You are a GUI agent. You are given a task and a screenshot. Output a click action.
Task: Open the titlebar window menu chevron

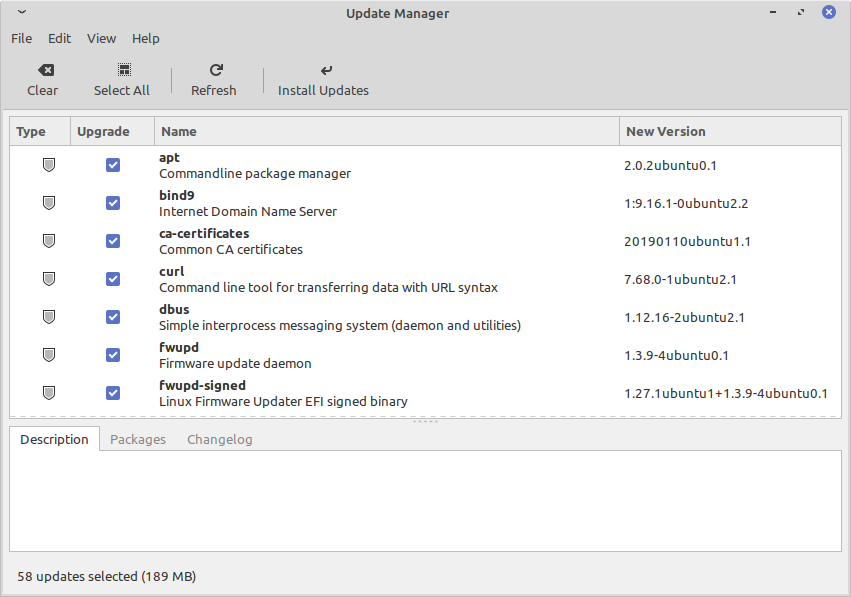click(21, 12)
